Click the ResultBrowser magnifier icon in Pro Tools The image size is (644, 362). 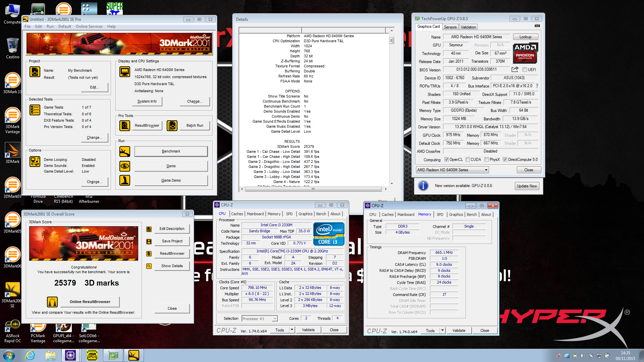tap(125, 126)
